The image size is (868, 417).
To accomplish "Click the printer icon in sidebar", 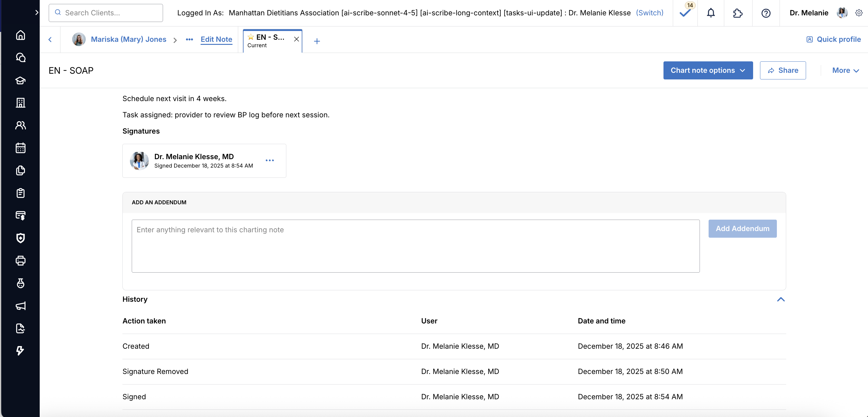I will (x=20, y=261).
